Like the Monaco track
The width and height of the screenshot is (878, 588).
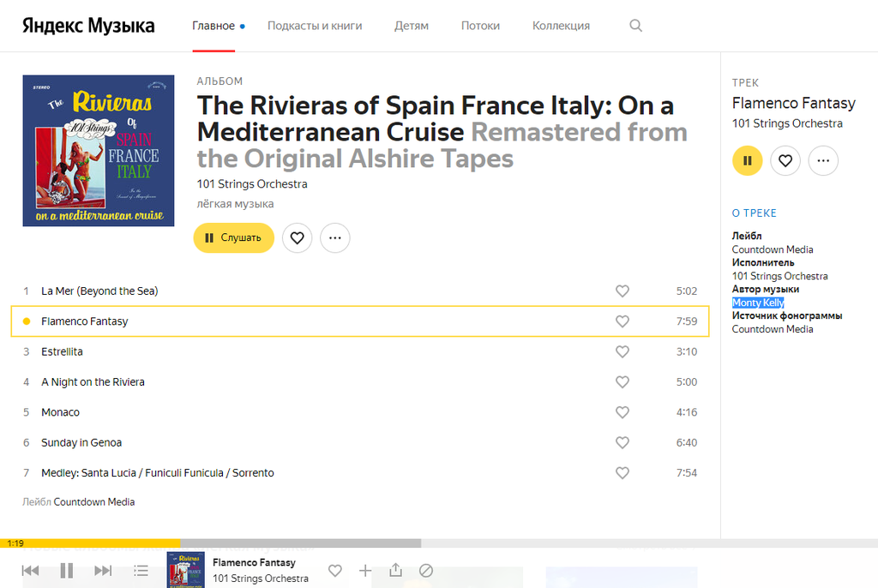622,412
